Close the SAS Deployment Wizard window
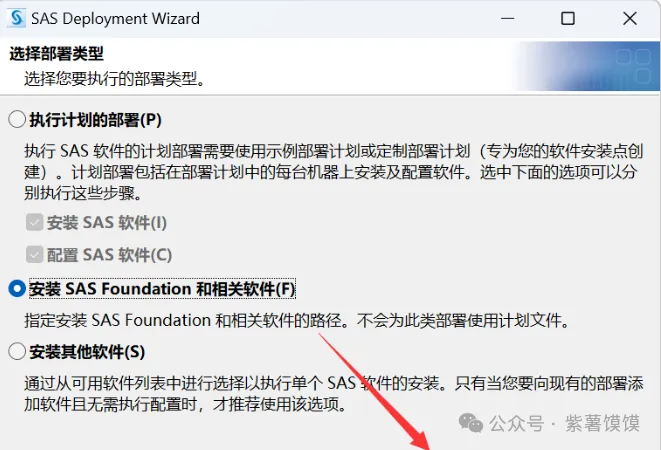Image resolution: width=661 pixels, height=450 pixels. click(x=630, y=19)
